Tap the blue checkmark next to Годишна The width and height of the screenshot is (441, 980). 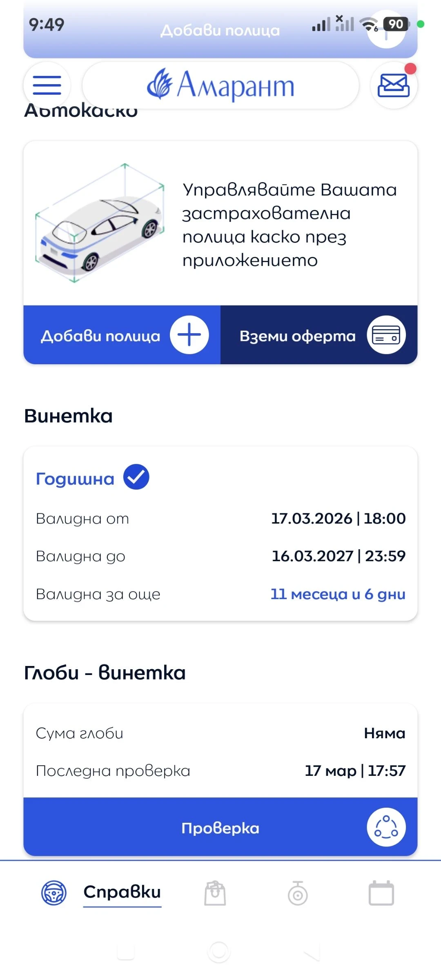(x=136, y=477)
